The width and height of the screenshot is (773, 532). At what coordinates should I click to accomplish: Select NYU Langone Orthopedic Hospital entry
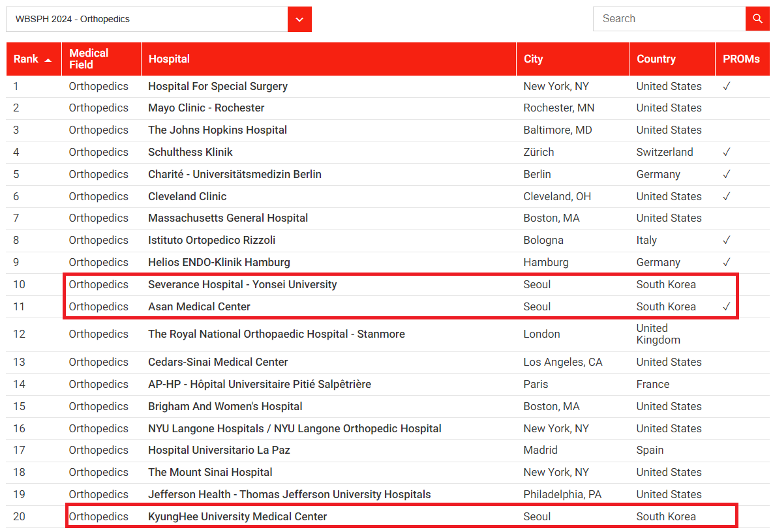295,428
